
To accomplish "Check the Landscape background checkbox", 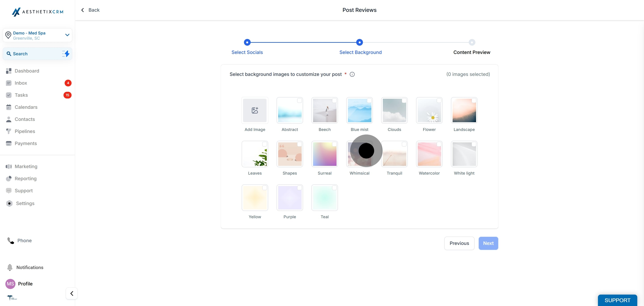I will [474, 101].
